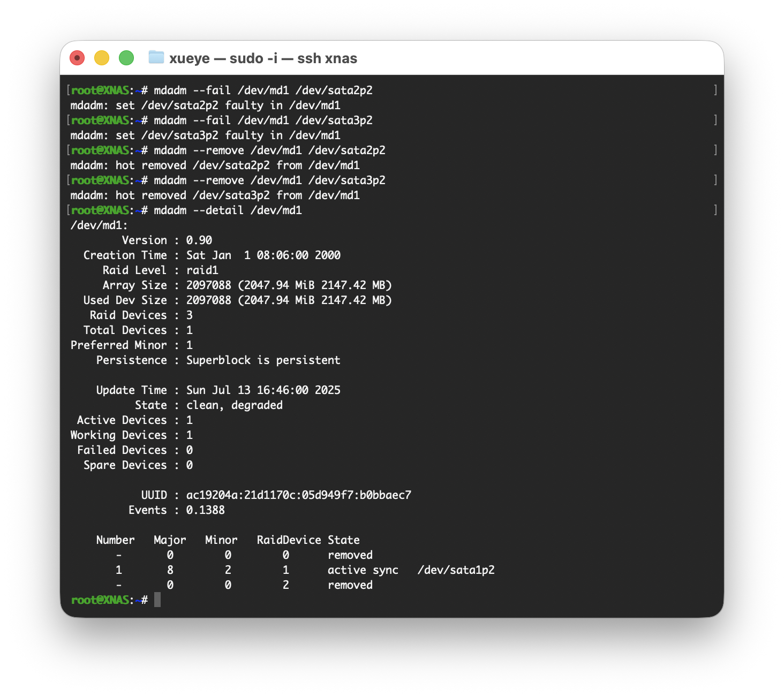
Task: Click the UUID value ac19204a:21d1170c:05d949f7:b0bbaec7
Action: (298, 495)
